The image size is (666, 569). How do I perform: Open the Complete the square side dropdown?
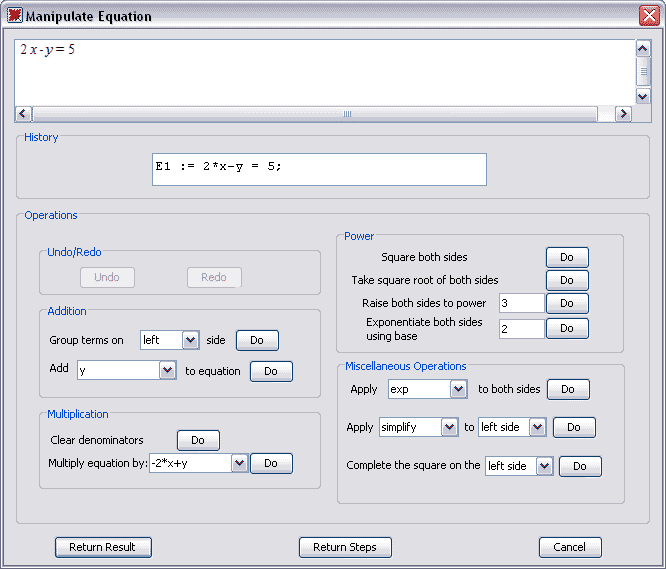[544, 466]
